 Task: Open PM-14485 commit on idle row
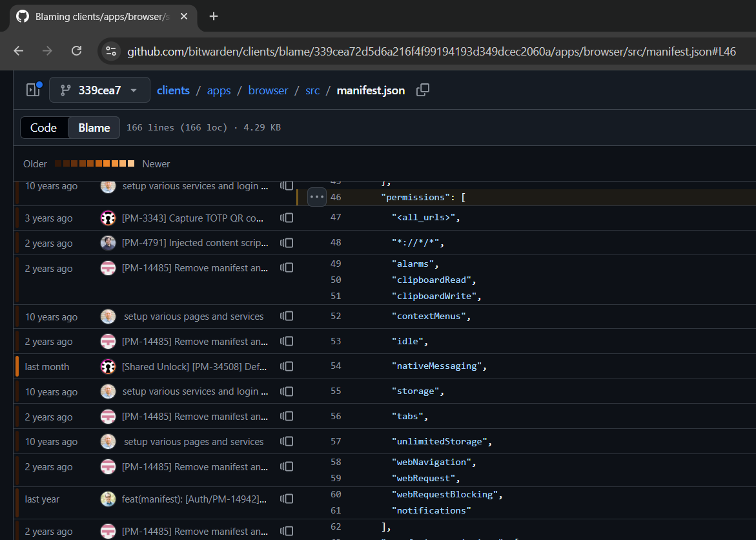[195, 341]
